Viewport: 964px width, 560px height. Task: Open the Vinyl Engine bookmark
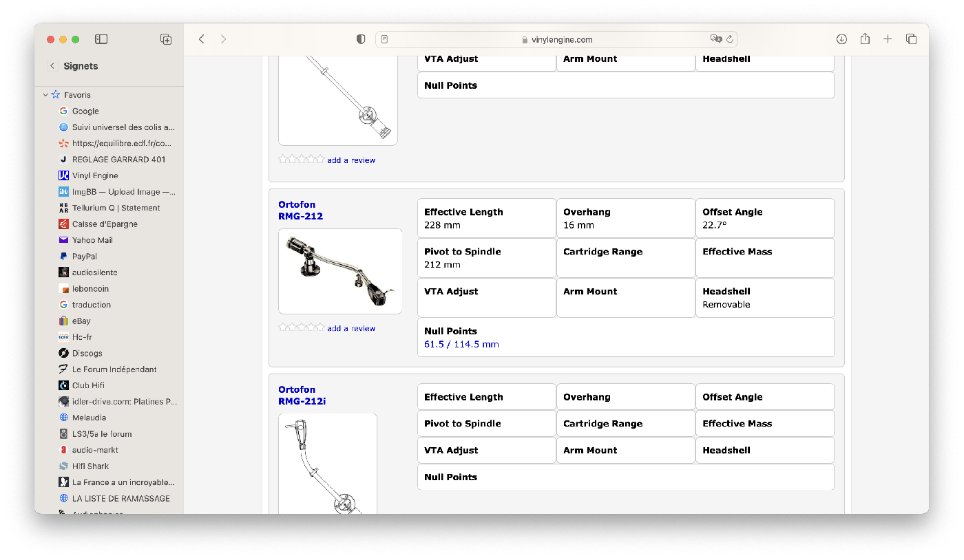[95, 175]
